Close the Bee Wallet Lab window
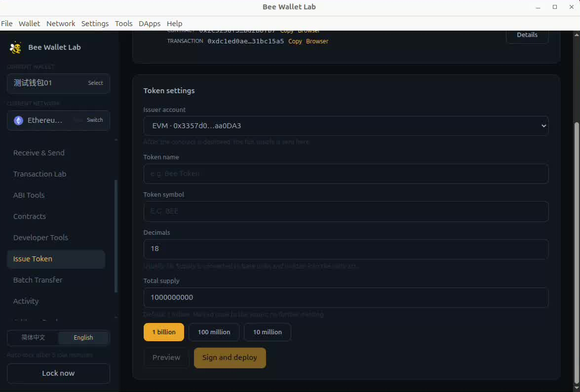580x392 pixels. (x=572, y=7)
